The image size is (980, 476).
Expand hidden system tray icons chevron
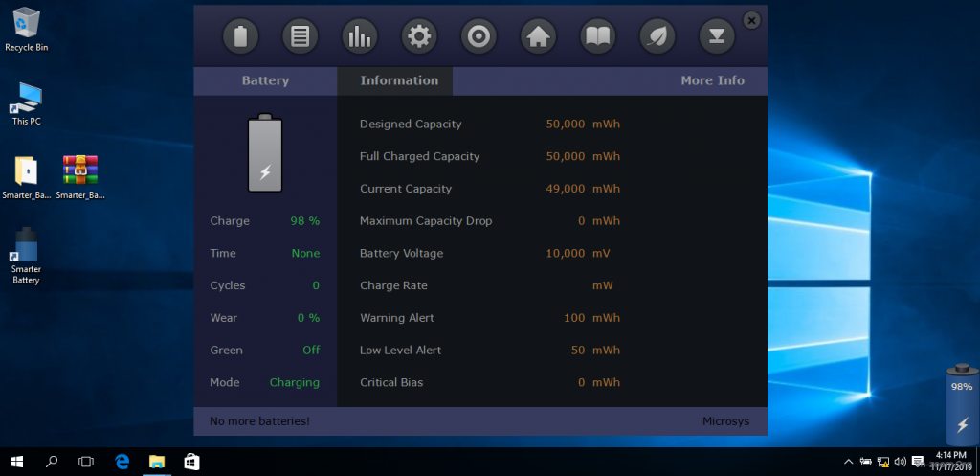(848, 463)
